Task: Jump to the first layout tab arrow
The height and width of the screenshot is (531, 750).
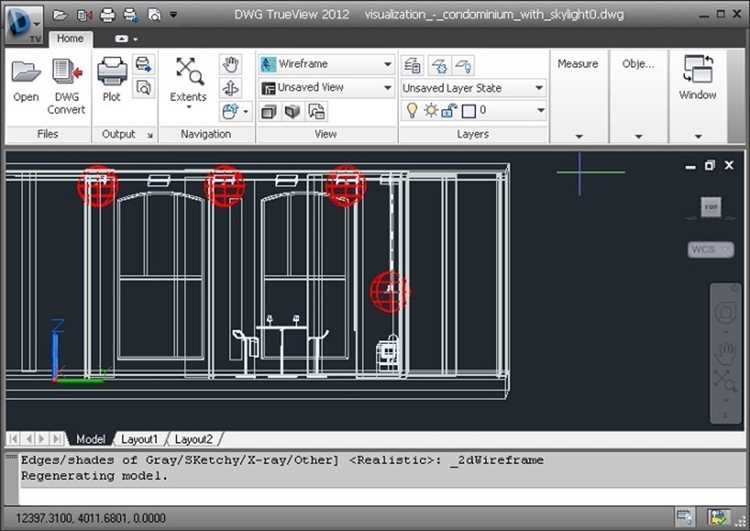Action: coord(13,439)
